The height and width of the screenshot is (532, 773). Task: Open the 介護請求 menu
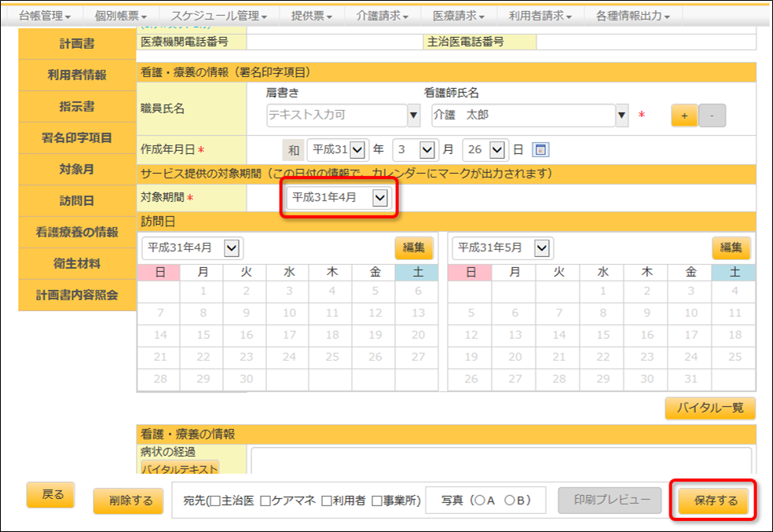pyautogui.click(x=383, y=16)
